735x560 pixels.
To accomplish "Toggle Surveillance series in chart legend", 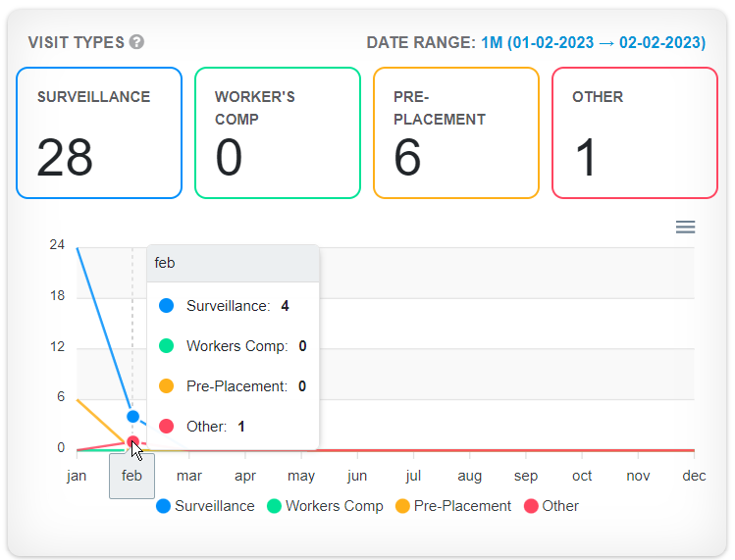I will [205, 506].
